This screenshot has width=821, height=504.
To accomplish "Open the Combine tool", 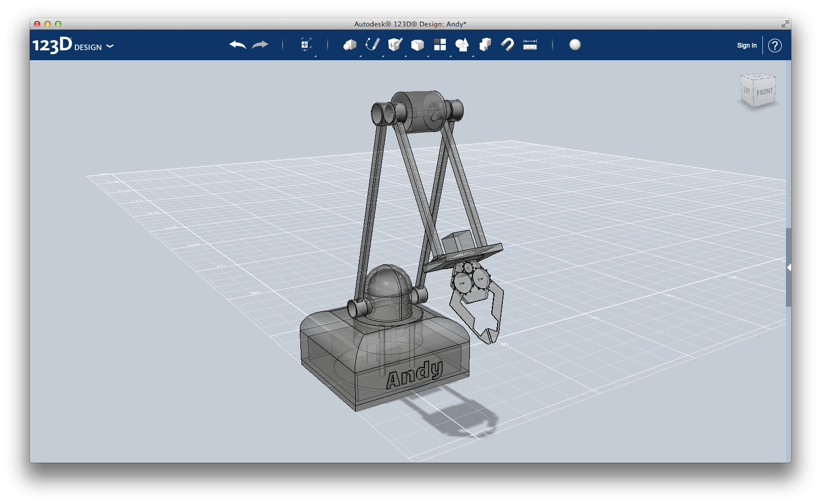I will point(485,44).
